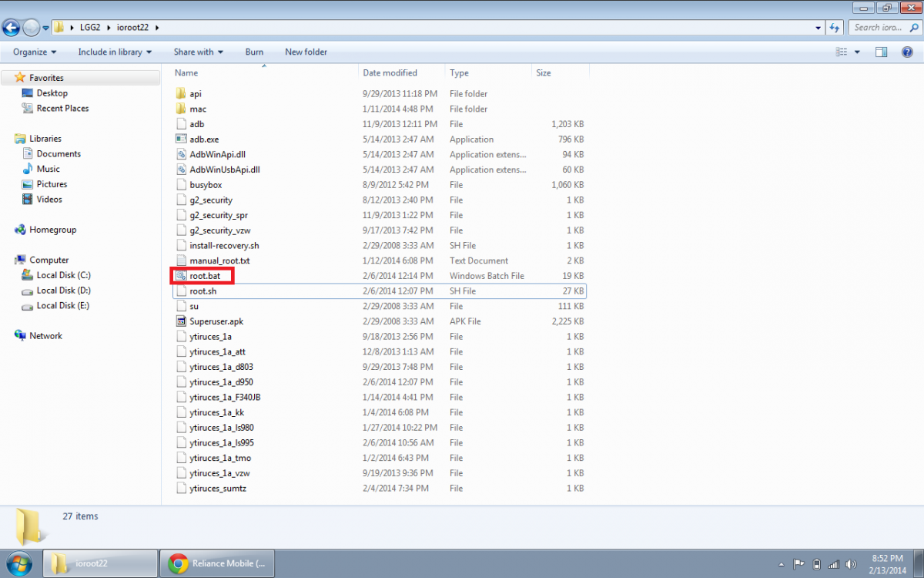
Task: Open the change view options dropdown
Action: tap(858, 52)
